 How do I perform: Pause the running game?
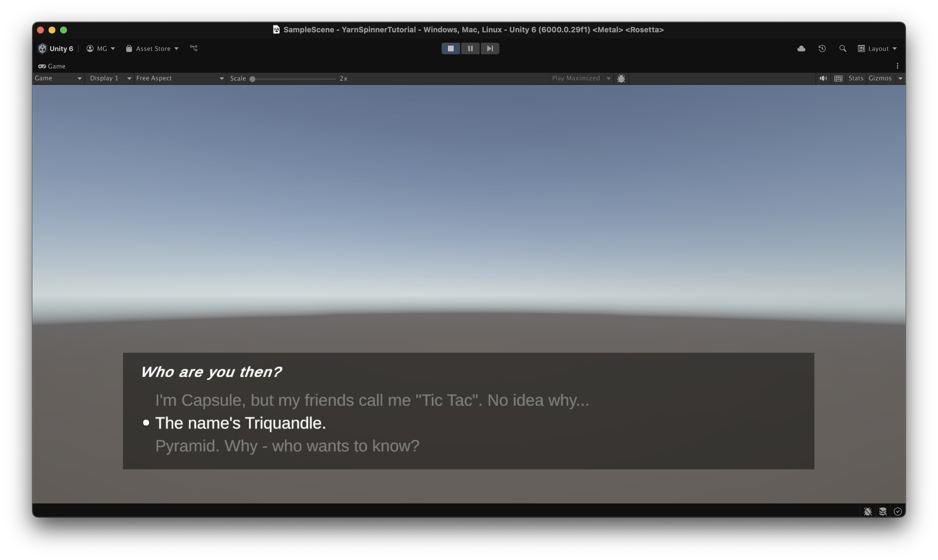pos(470,48)
